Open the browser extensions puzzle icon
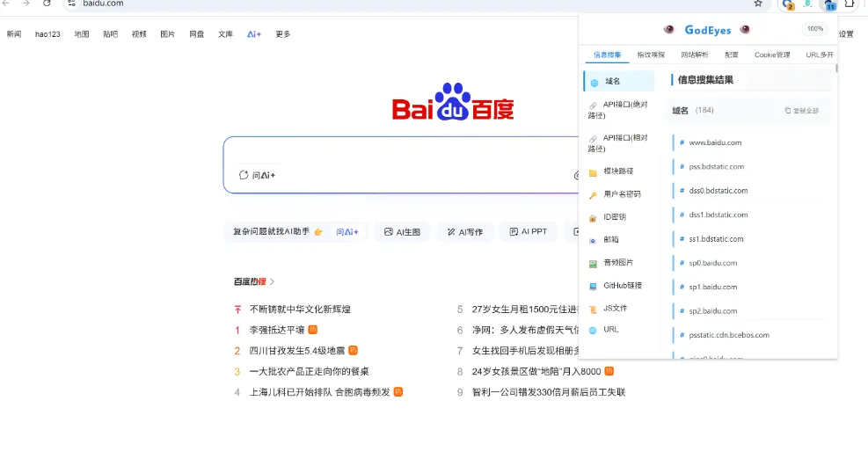The image size is (868, 459). pyautogui.click(x=850, y=4)
